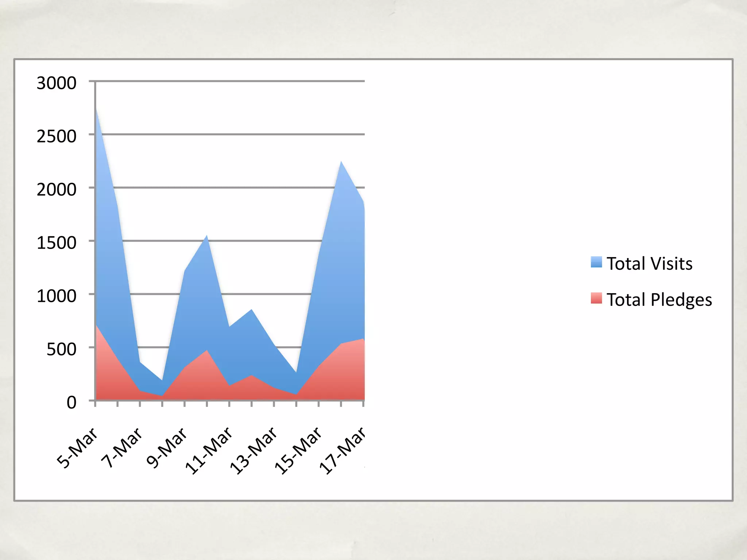Click the red pledges area at chart start
The height and width of the screenshot is (560, 747).
(x=104, y=368)
